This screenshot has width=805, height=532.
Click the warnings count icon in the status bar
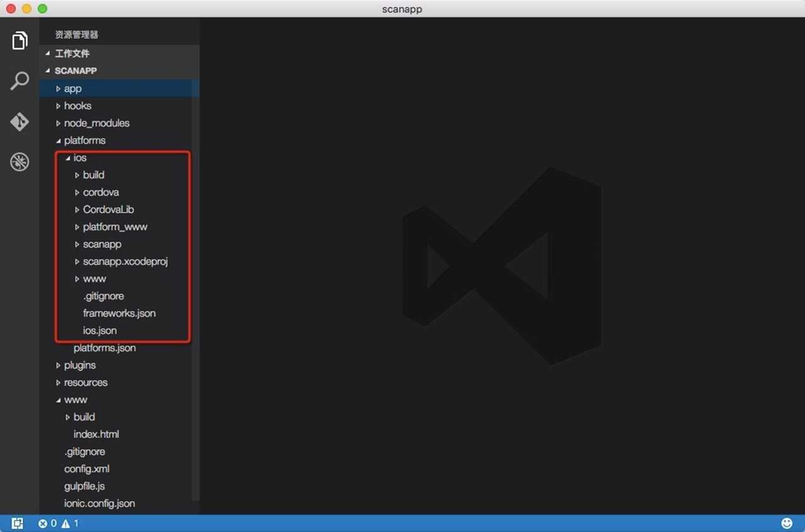(x=65, y=523)
